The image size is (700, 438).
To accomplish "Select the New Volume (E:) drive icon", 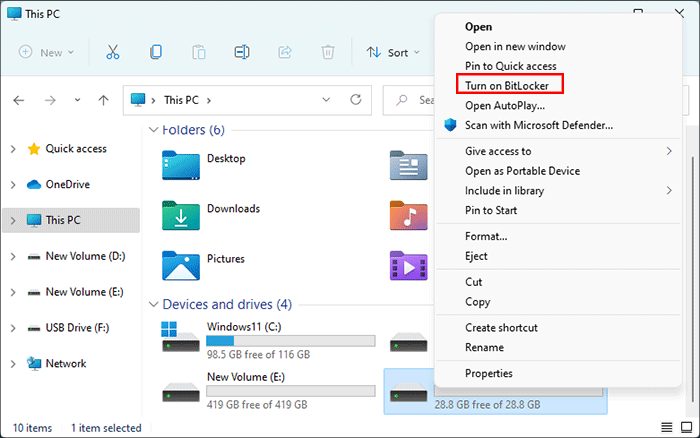I will tap(181, 392).
